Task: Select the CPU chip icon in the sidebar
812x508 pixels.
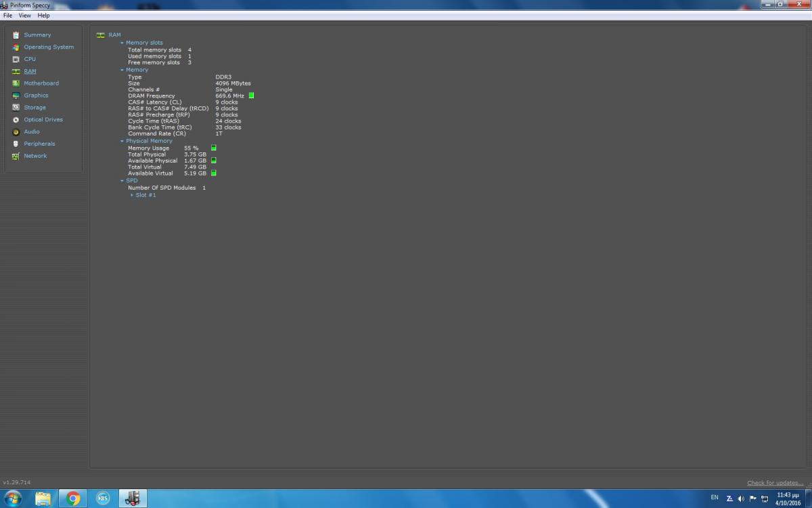Action: click(16, 59)
